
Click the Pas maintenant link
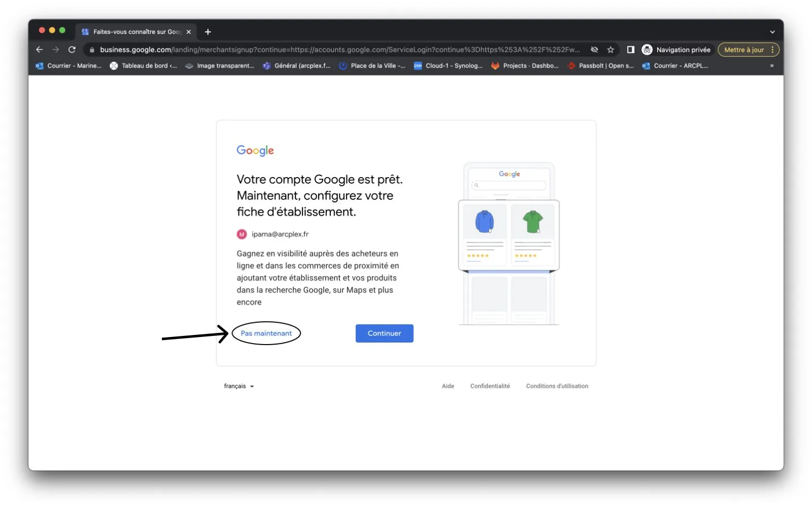coord(266,333)
